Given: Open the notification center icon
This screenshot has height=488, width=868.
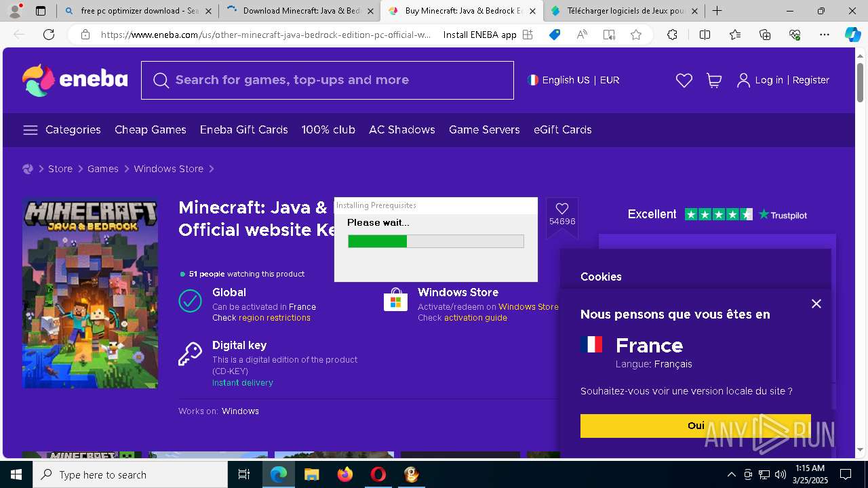Looking at the screenshot, I should tap(846, 474).
